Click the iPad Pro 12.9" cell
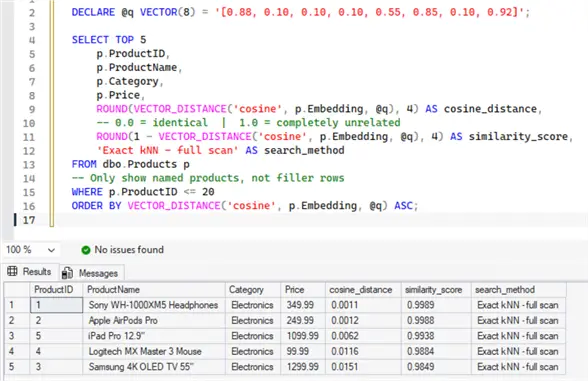Screen dimensions: 588x381 [154, 336]
